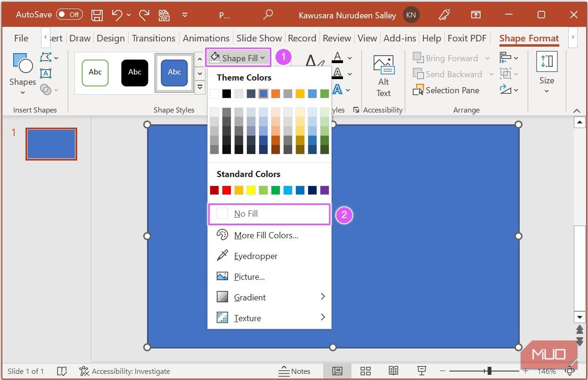Toggle the Notes pane button
Image resolution: width=588 pixels, height=380 pixels.
pyautogui.click(x=294, y=371)
